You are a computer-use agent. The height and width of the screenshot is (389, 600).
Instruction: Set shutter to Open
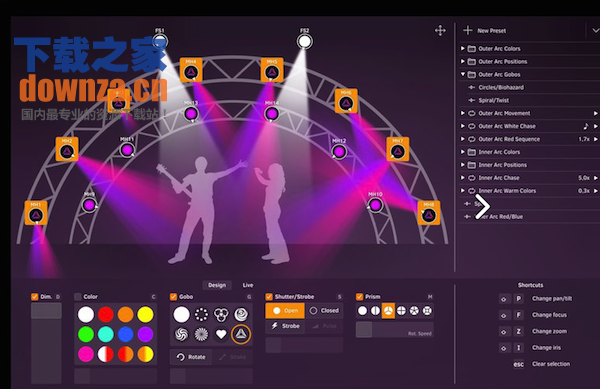click(285, 311)
